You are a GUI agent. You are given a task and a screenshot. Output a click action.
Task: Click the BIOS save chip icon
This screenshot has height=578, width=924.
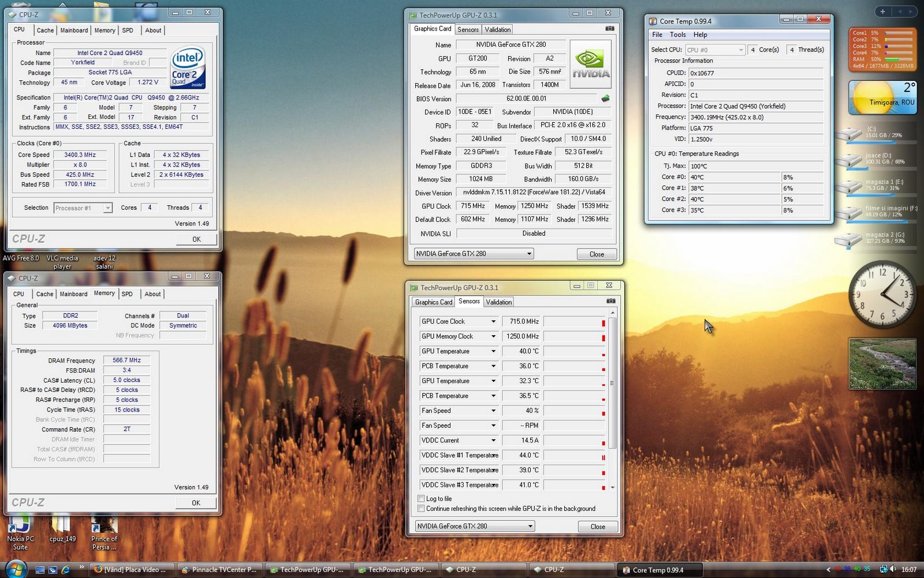click(605, 99)
